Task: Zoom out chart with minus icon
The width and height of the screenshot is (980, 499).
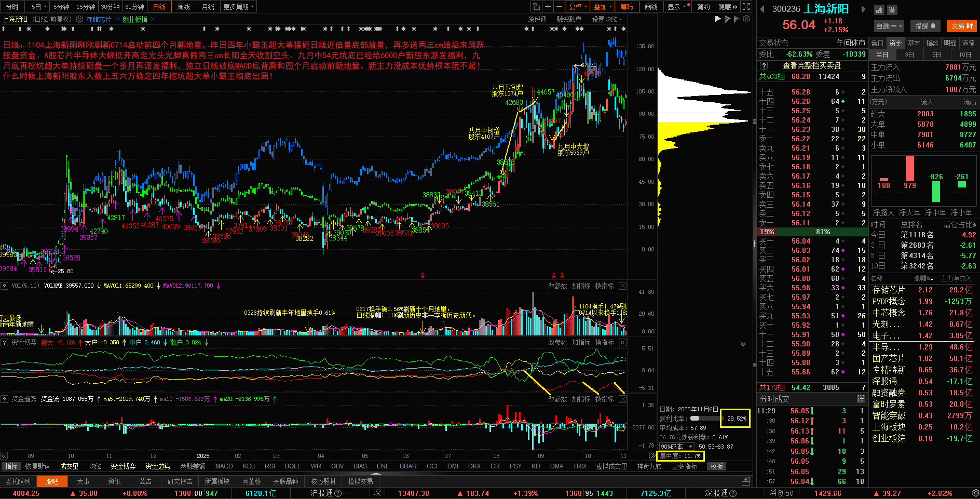Action: [x=559, y=7]
